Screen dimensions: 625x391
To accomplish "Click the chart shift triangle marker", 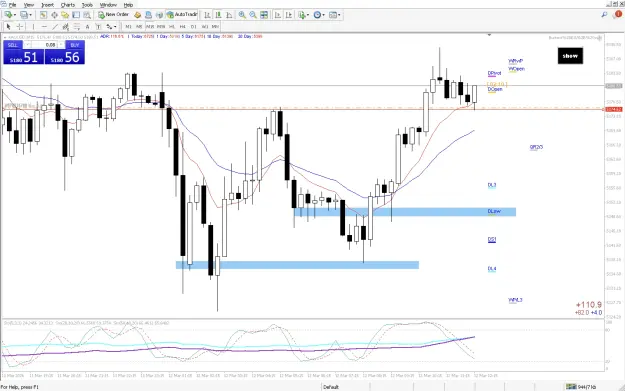I will coord(489,35).
